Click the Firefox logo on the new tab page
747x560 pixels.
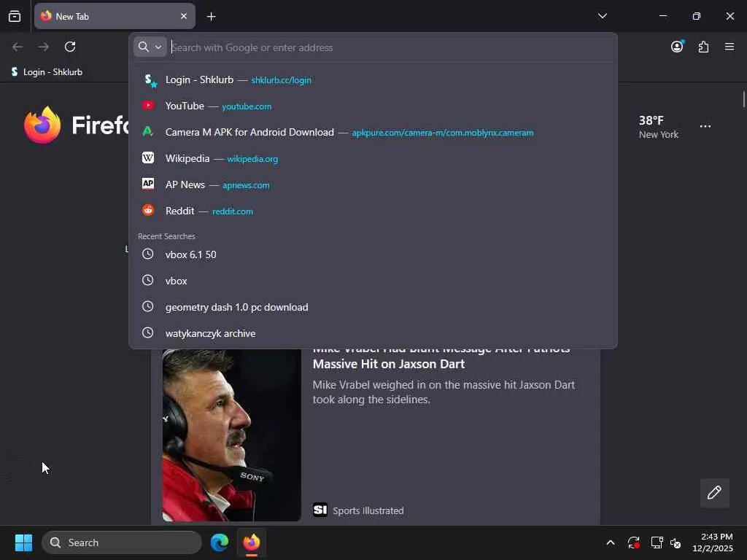[x=42, y=125]
